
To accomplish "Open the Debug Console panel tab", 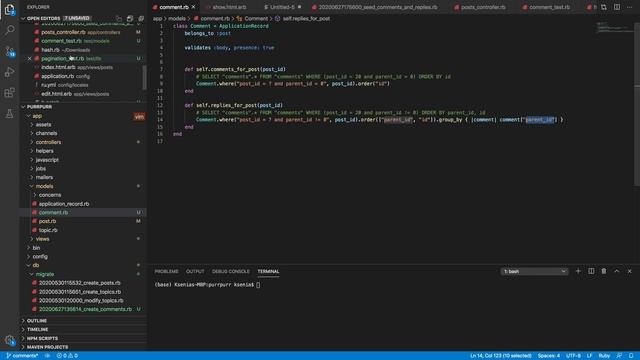I will (231, 271).
